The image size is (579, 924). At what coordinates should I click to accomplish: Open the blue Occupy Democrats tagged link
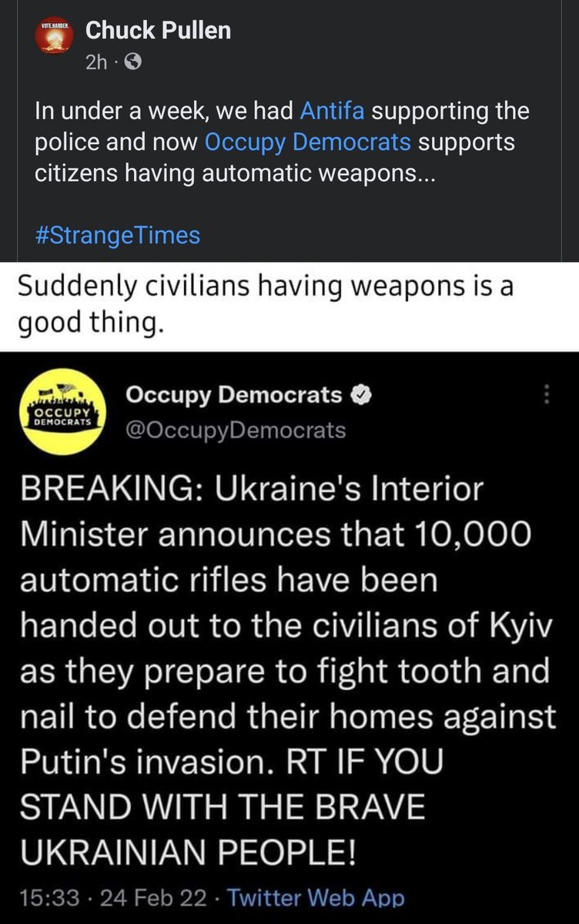point(307,142)
